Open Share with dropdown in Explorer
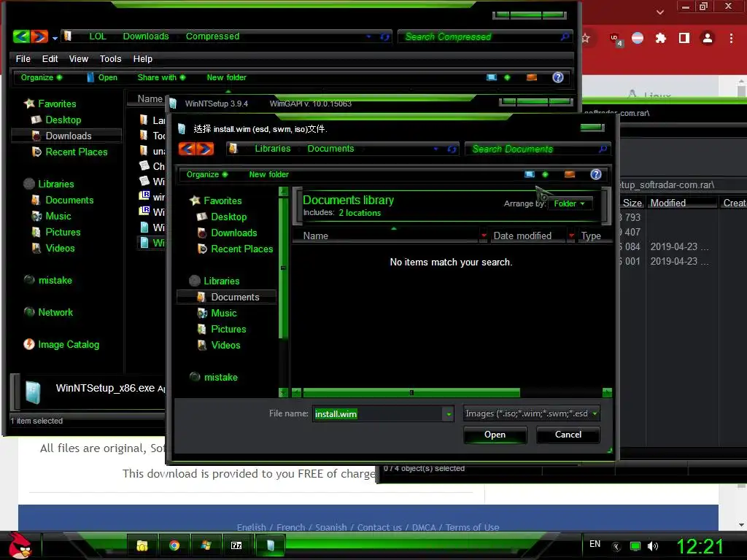 tap(161, 77)
